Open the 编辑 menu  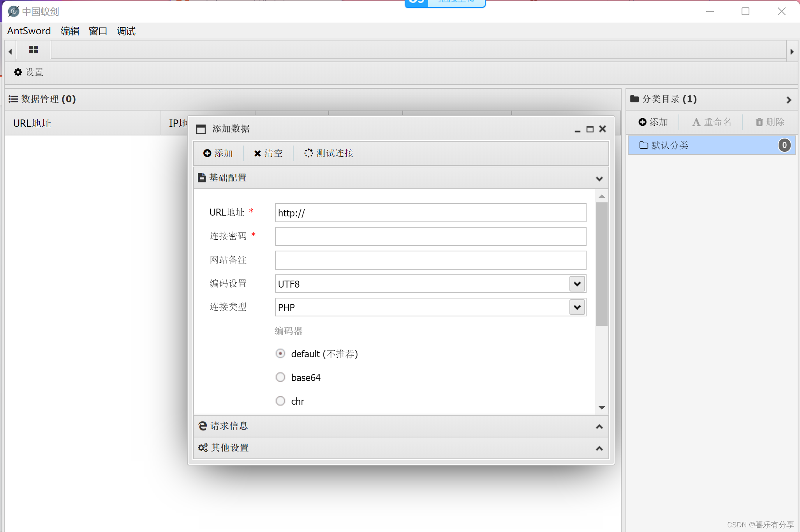(70, 31)
